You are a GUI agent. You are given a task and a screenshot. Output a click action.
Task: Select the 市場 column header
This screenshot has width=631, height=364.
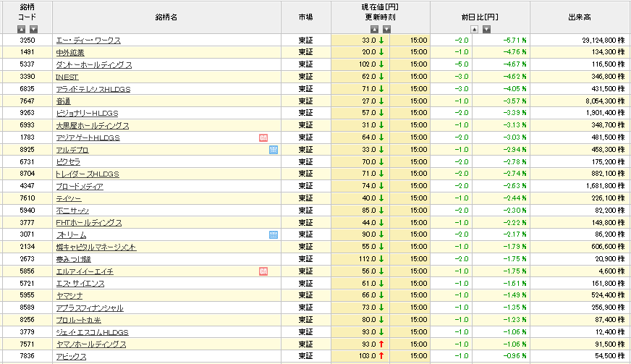tap(306, 17)
